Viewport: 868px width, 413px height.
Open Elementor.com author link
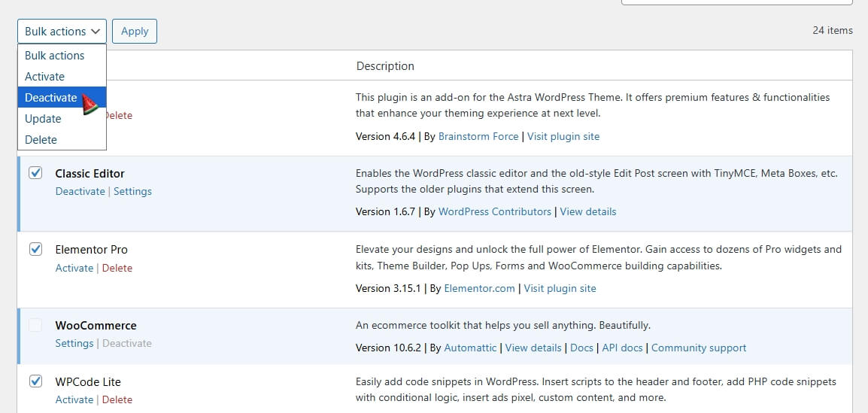479,288
